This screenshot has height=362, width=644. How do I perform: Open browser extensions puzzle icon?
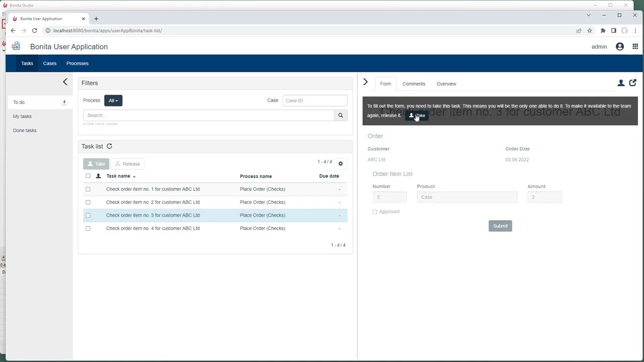[x=603, y=31]
